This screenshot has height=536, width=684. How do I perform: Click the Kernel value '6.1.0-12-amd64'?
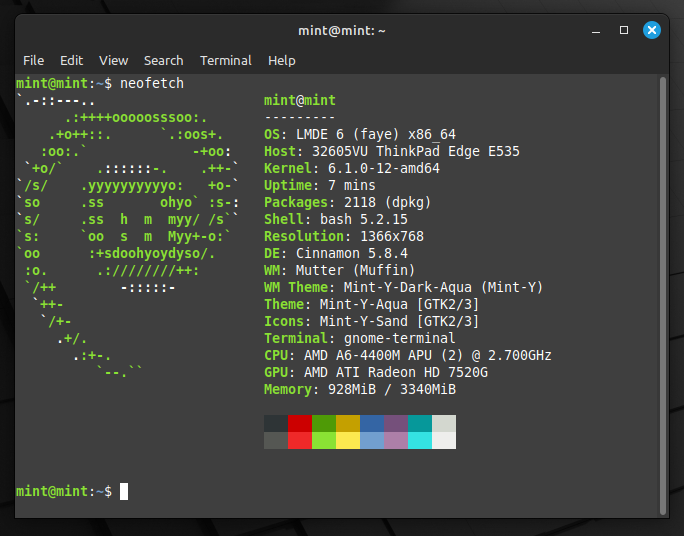384,168
